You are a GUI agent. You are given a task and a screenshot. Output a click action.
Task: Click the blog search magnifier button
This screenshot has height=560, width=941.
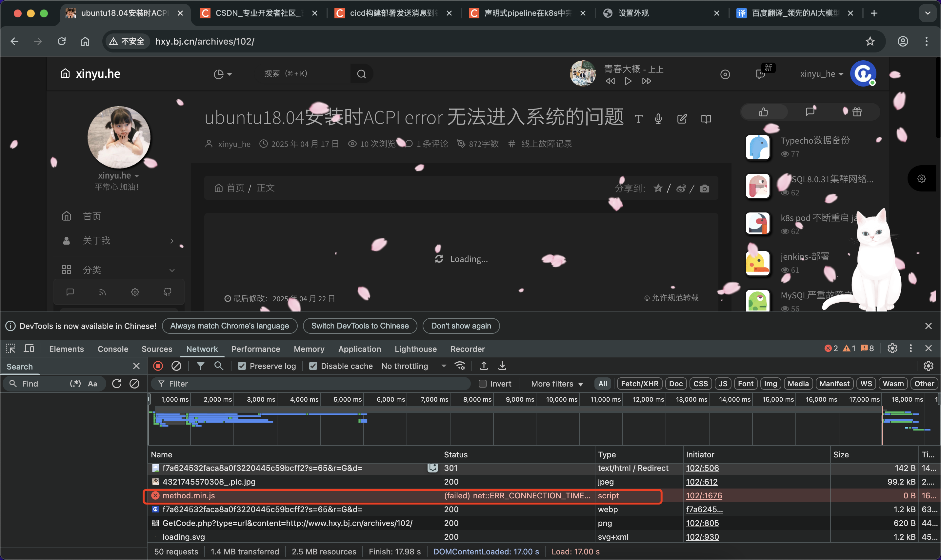click(x=361, y=74)
